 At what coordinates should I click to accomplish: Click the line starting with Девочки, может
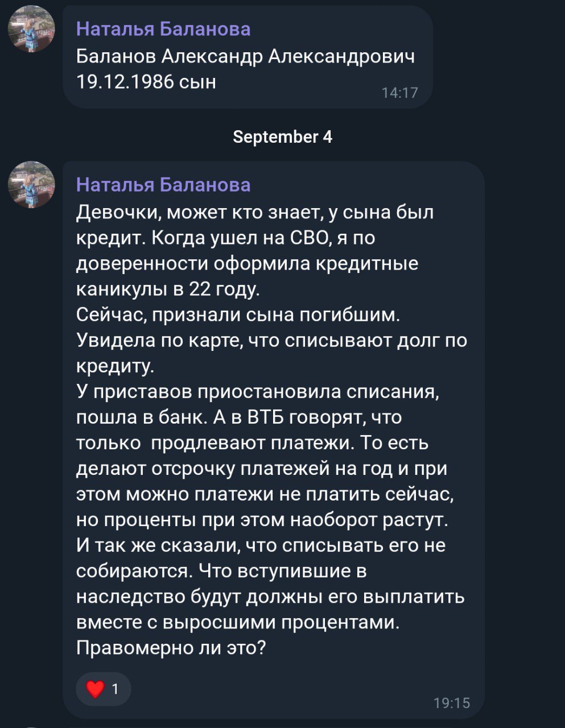click(255, 212)
